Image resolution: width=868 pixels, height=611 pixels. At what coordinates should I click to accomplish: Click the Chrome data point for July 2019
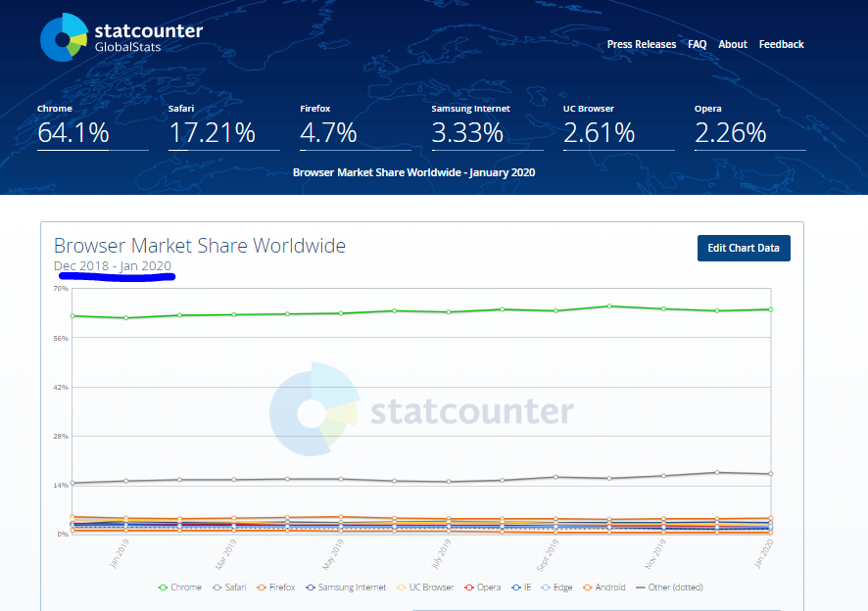(449, 312)
